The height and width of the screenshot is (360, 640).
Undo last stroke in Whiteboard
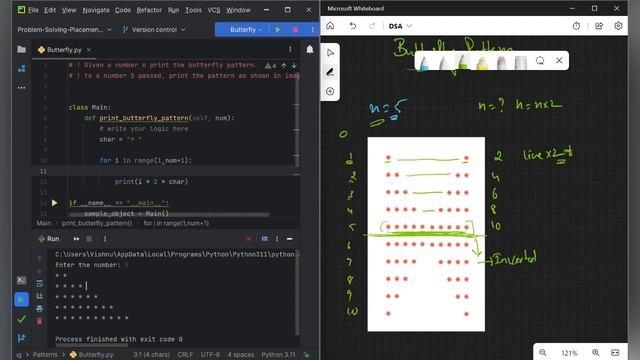[x=353, y=26]
